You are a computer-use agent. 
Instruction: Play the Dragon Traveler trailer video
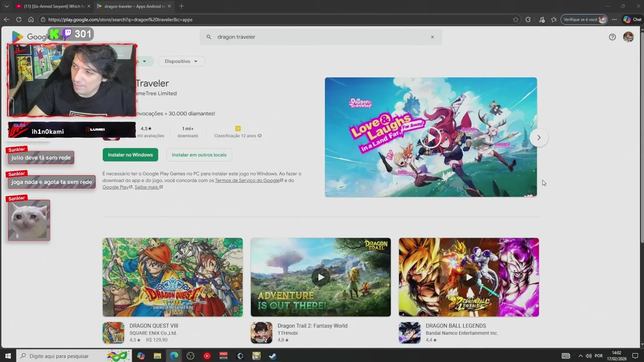[431, 137]
